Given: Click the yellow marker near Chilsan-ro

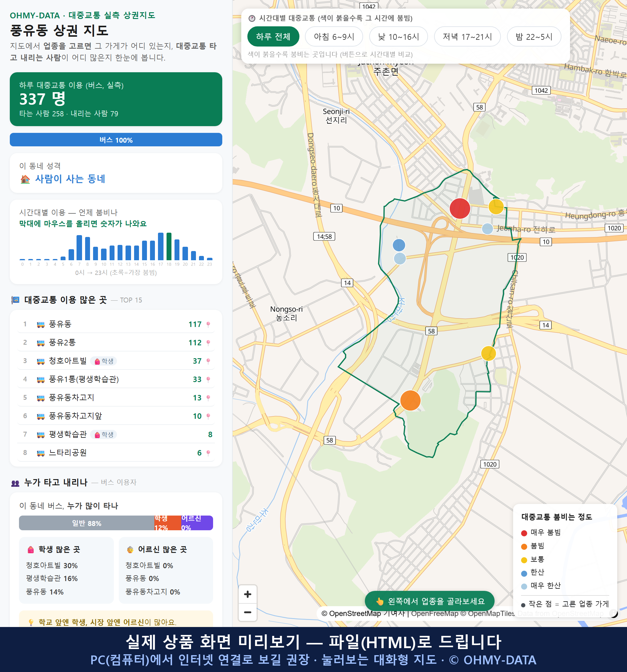Looking at the screenshot, I should coord(488,353).
